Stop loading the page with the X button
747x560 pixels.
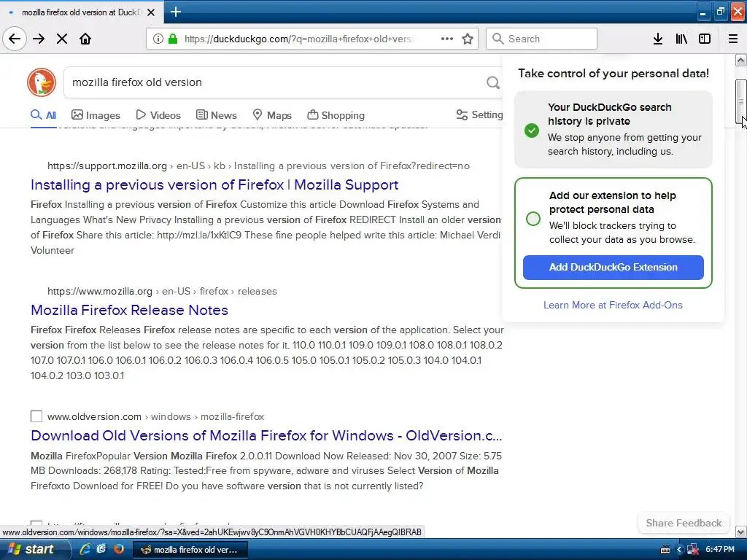click(x=62, y=39)
